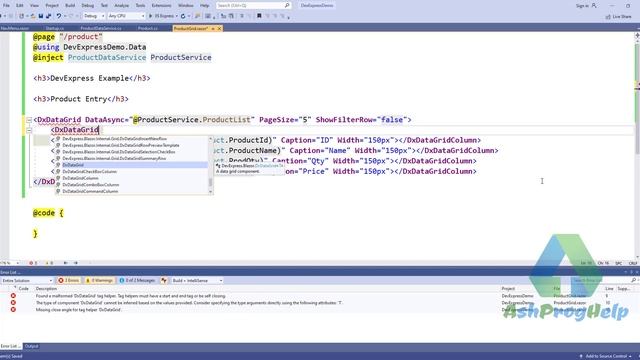Click the Find in Files icon
Screen dimensions: 640x360
198,16
